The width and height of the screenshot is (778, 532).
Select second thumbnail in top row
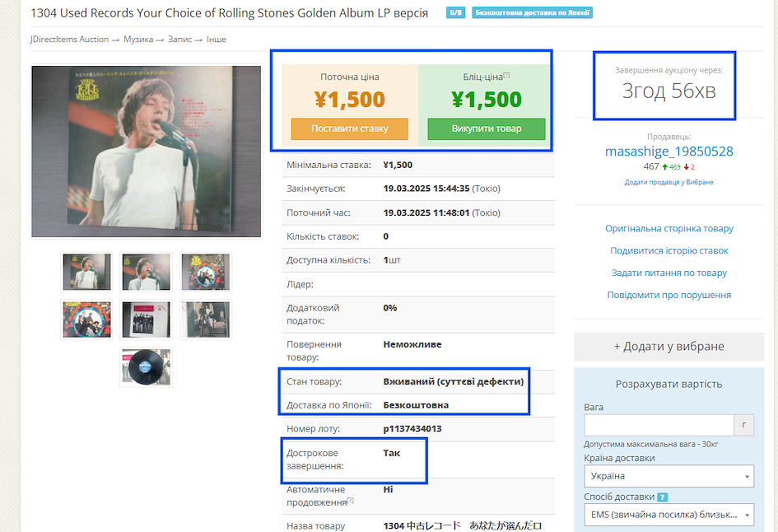(x=147, y=272)
